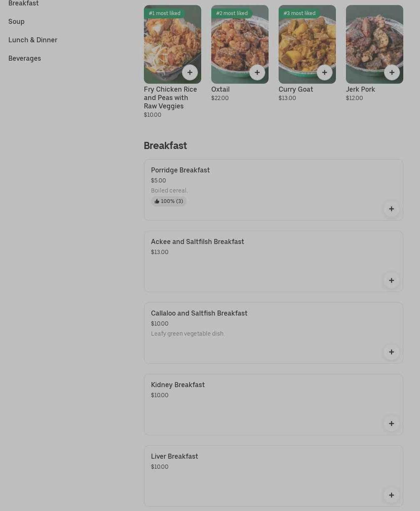Add Oxtail using plus icon
Viewport: 420px width, 511px height.
(257, 72)
